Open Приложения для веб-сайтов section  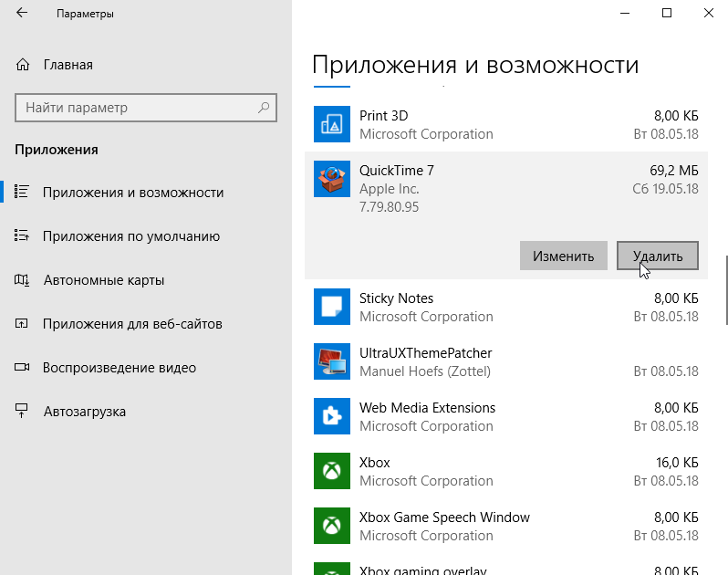click(133, 324)
